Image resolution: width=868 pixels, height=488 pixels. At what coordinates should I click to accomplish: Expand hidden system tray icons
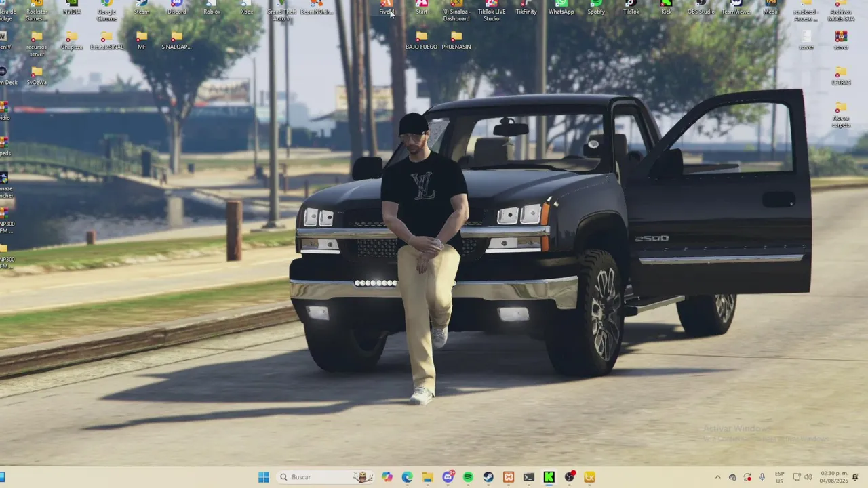[717, 477]
